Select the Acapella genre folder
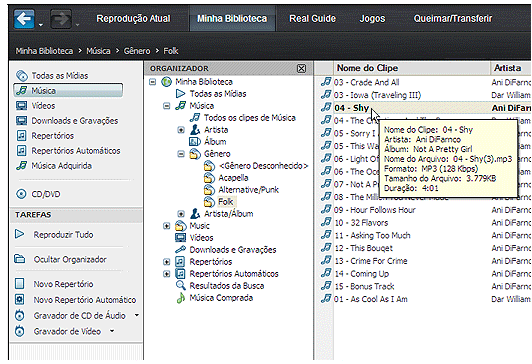Image resolution: width=532 pixels, height=364 pixels. click(x=226, y=178)
